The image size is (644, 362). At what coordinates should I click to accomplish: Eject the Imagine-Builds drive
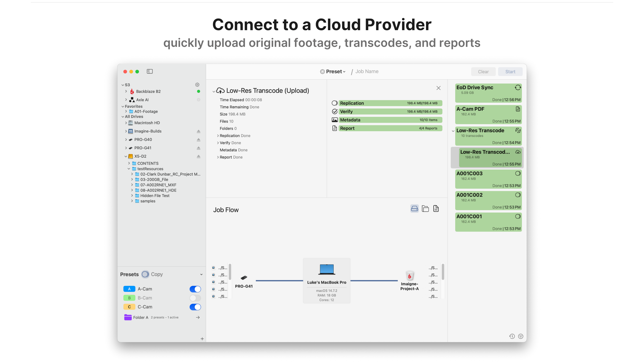(198, 131)
